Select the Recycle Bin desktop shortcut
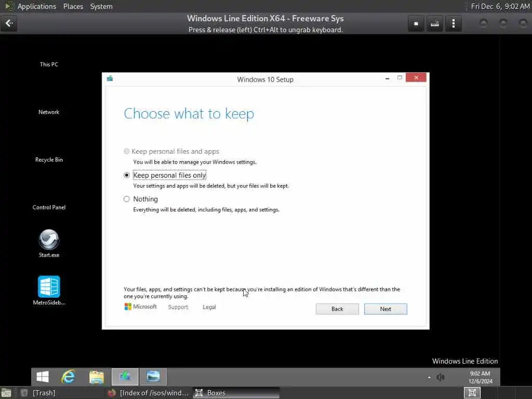Image resolution: width=532 pixels, height=399 pixels. (x=49, y=160)
